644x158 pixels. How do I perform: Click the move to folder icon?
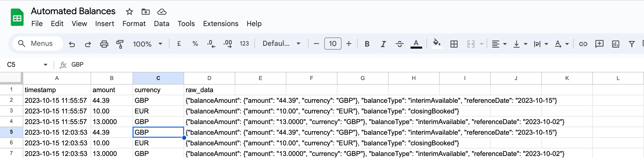[x=145, y=12]
